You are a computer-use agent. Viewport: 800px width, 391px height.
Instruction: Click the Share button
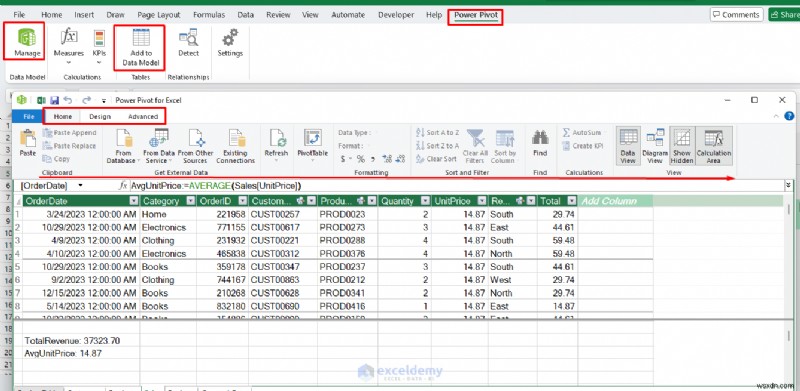tap(785, 15)
